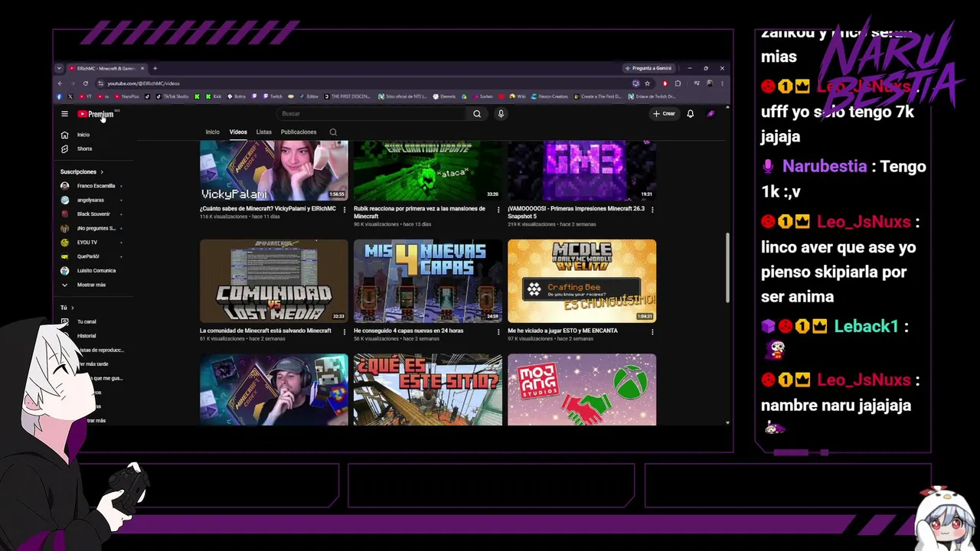Image resolution: width=980 pixels, height=551 pixels.
Task: Open the Chrome profile avatar in toolbar
Action: pos(709,83)
